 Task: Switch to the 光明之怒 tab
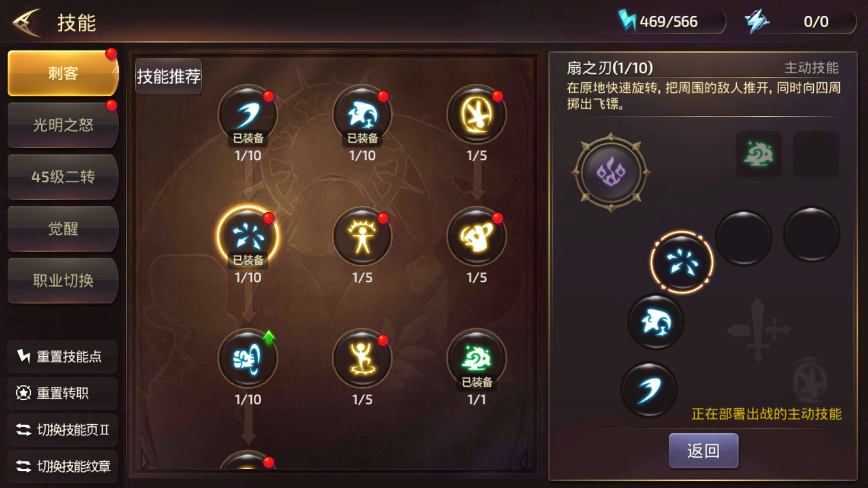[x=63, y=125]
